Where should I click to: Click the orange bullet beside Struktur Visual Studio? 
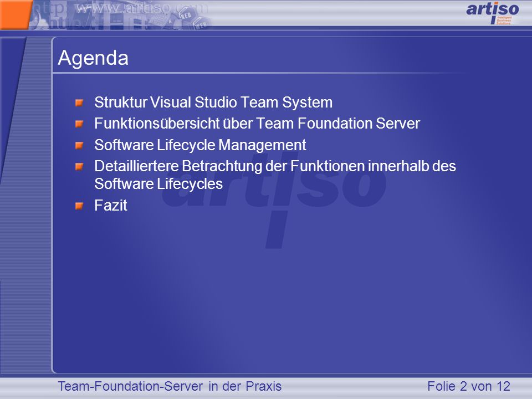79,103
